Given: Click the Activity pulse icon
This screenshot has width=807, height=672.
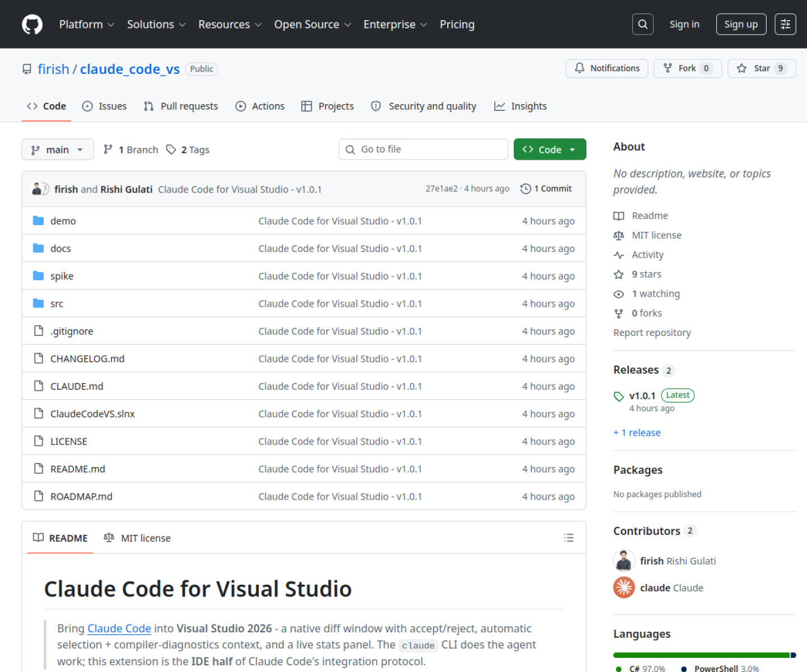Looking at the screenshot, I should point(619,255).
